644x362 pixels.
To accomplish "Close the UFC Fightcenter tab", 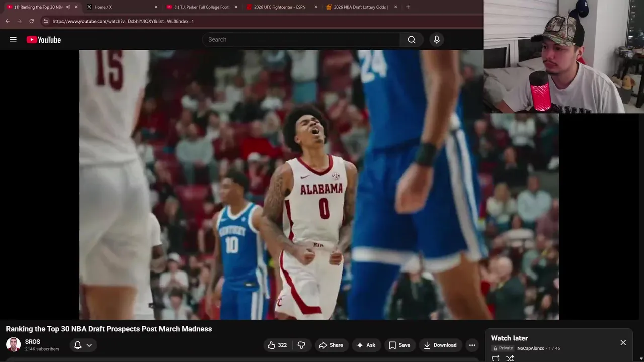I will (316, 7).
